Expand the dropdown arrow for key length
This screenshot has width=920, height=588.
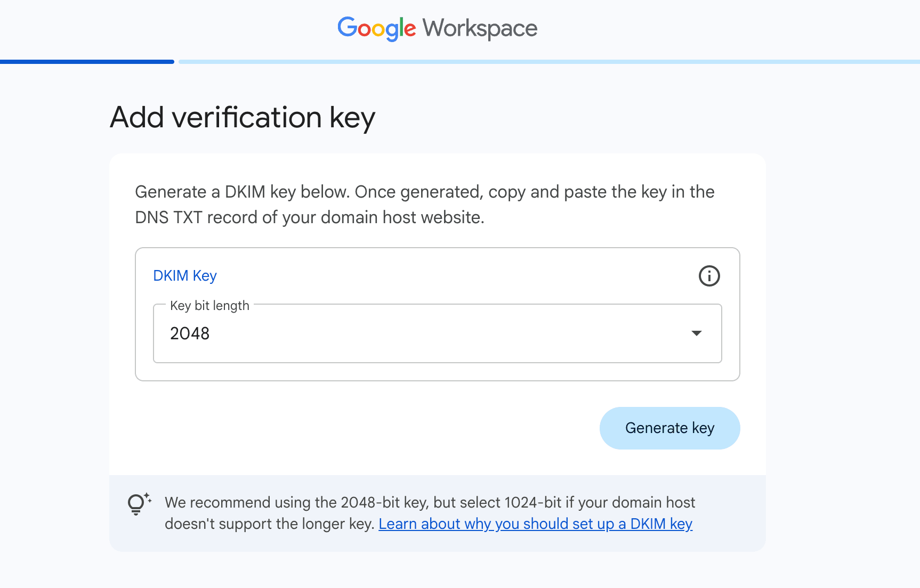[x=696, y=333]
